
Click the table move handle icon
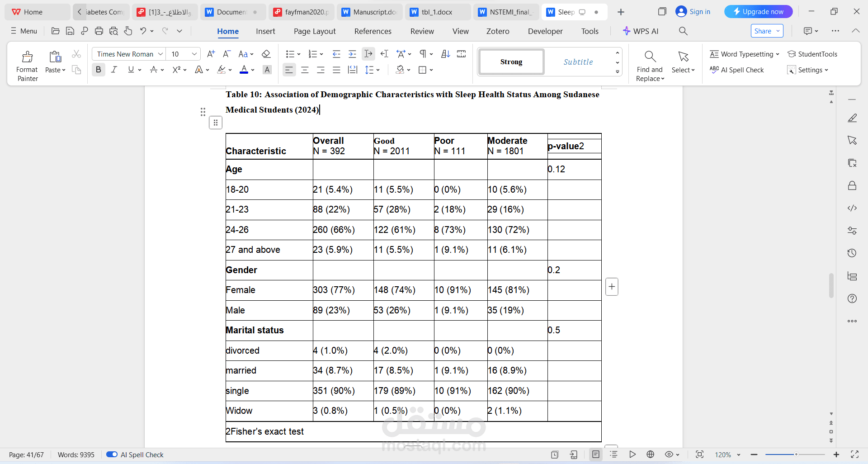coord(216,123)
